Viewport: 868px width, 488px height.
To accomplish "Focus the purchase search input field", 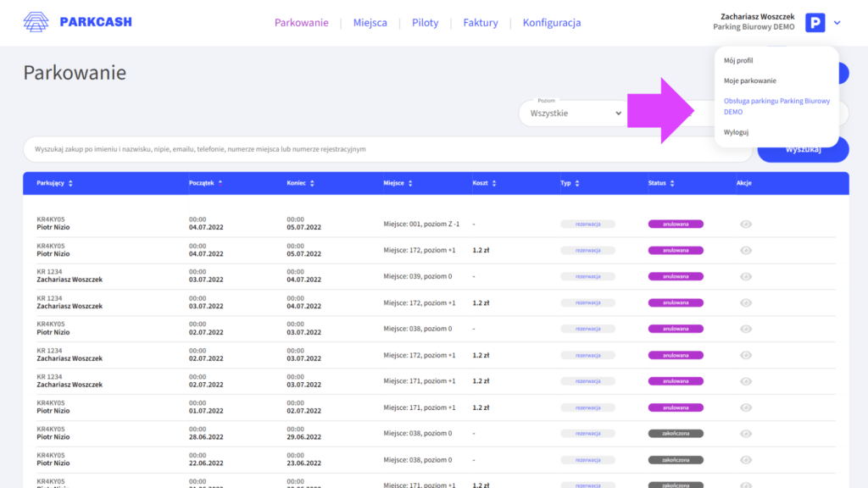I will pos(387,149).
